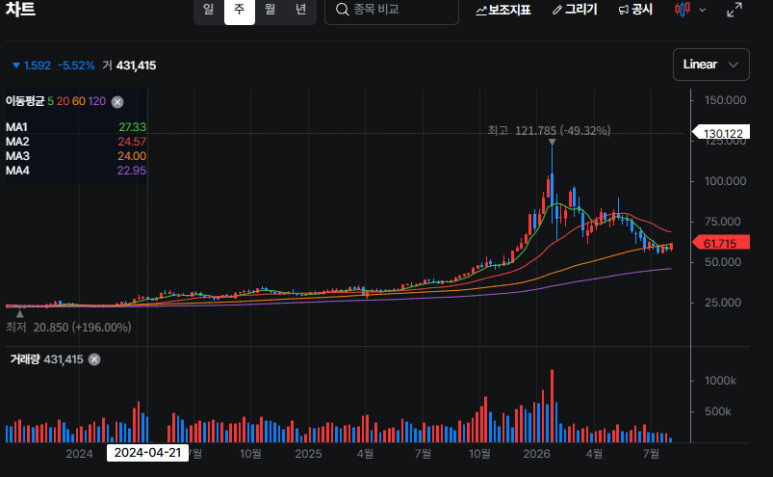Click the 61.715 current price label
This screenshot has width=773, height=477.
[x=721, y=242]
